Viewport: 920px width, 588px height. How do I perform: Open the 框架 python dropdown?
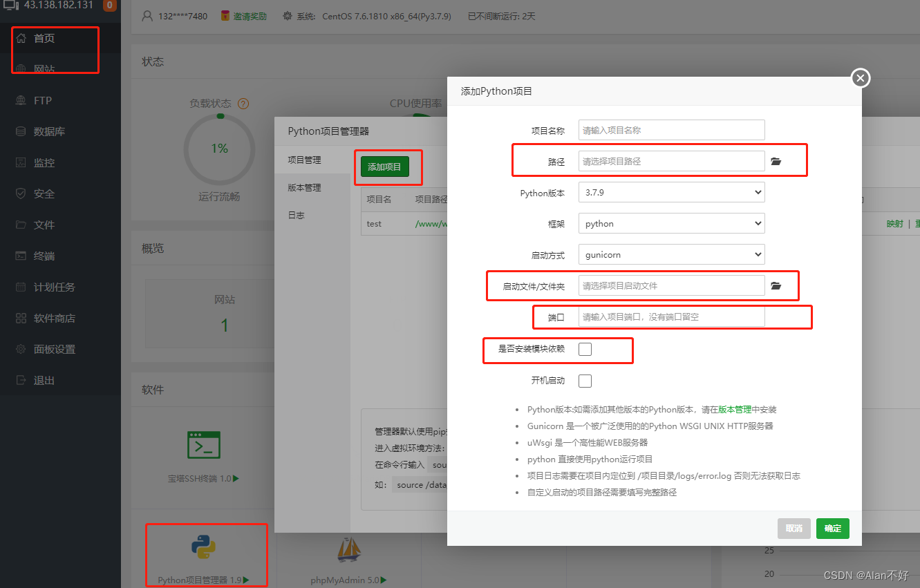coord(671,223)
